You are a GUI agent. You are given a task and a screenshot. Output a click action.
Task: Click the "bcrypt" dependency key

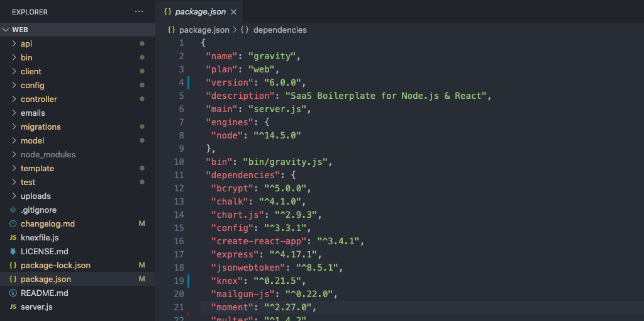[233, 188]
